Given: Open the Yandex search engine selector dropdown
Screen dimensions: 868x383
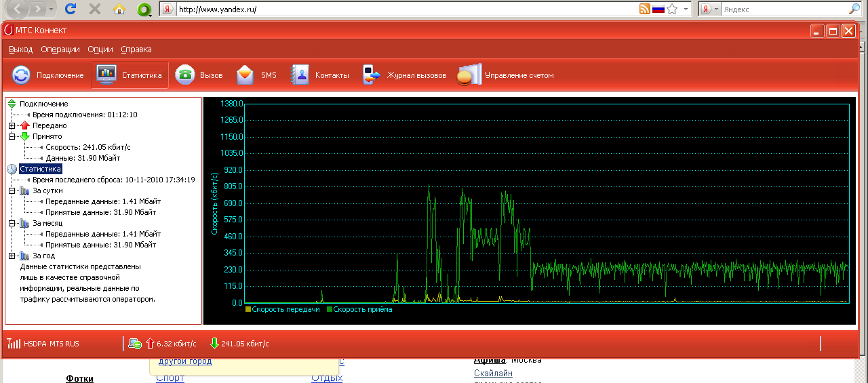Looking at the screenshot, I should 709,9.
